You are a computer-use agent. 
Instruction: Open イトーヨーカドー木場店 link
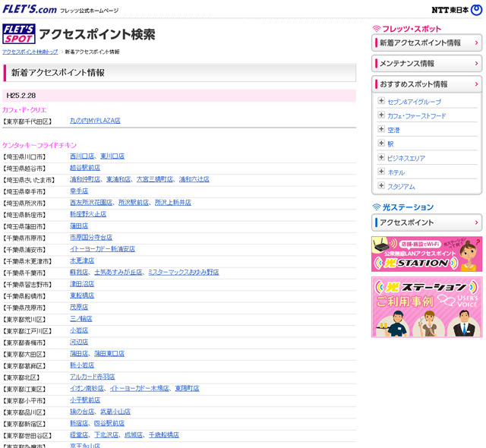tap(140, 389)
